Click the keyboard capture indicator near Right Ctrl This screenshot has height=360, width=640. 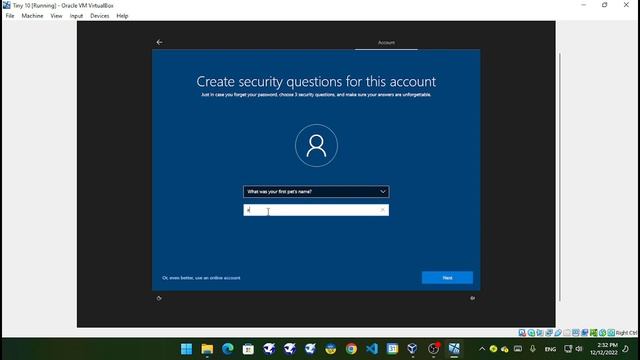click(611, 333)
